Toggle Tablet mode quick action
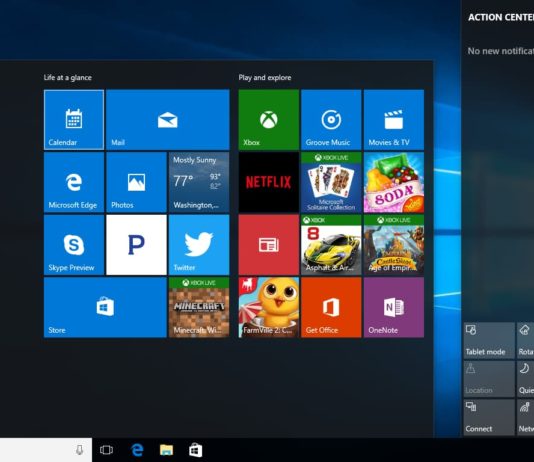 point(489,340)
